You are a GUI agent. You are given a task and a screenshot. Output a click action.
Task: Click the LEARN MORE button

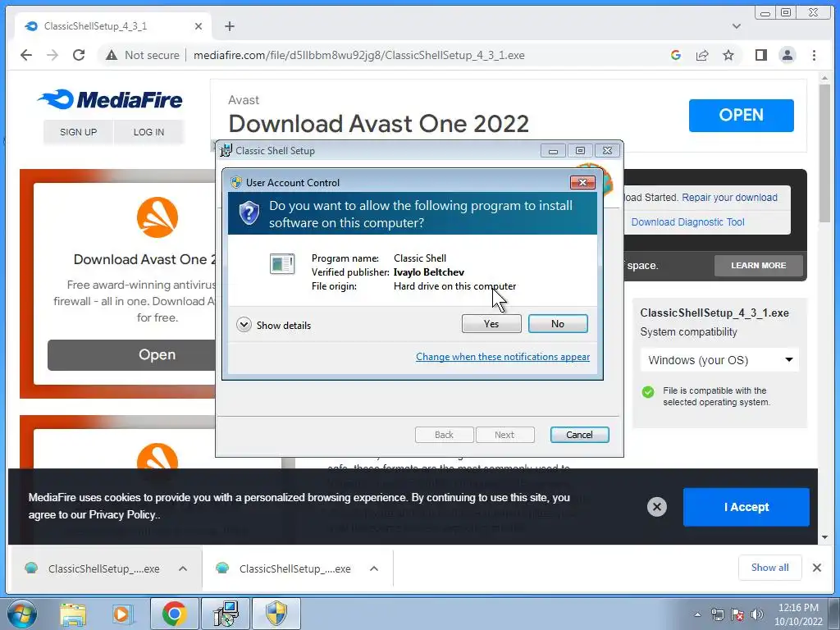click(x=758, y=265)
